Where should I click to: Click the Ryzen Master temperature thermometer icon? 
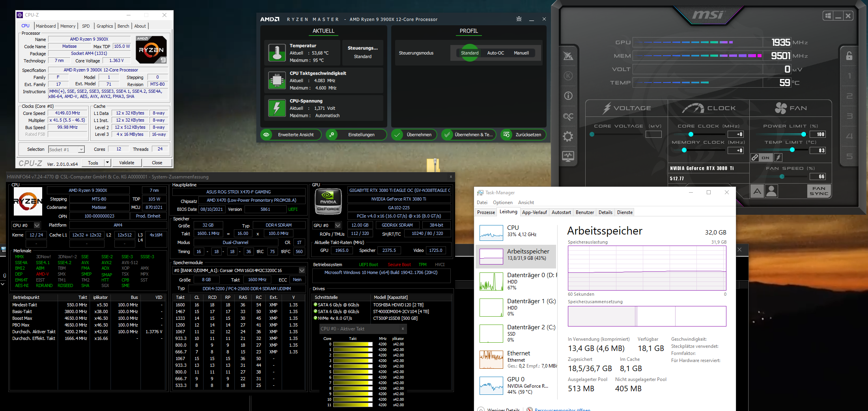click(x=277, y=53)
